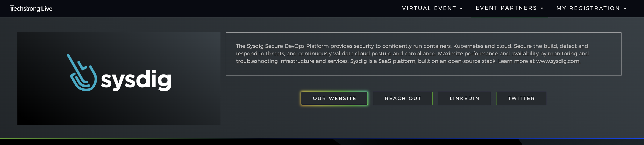Expand the Virtual Event dropdown arrow
644x145 pixels.
point(461,9)
